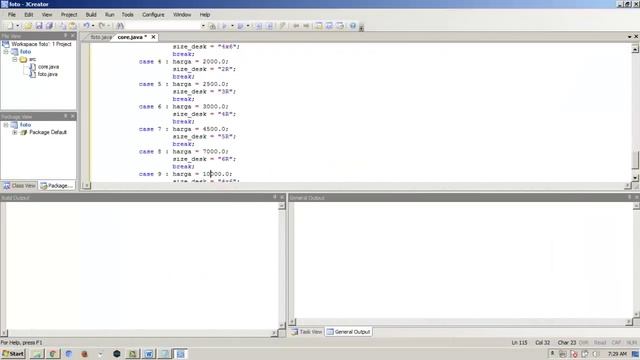Expand the Package Default node
640x360 pixels.
15,133
